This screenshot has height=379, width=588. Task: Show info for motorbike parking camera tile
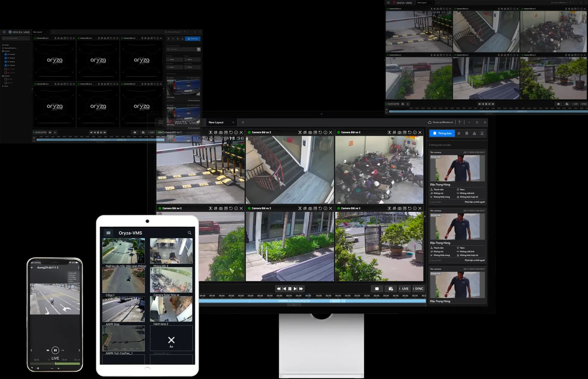point(415,132)
